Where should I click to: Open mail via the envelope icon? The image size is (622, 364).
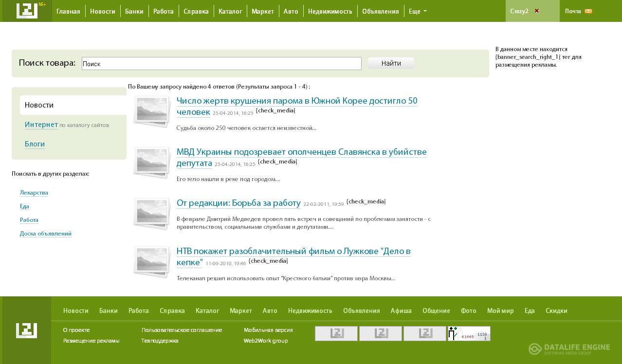coord(588,11)
